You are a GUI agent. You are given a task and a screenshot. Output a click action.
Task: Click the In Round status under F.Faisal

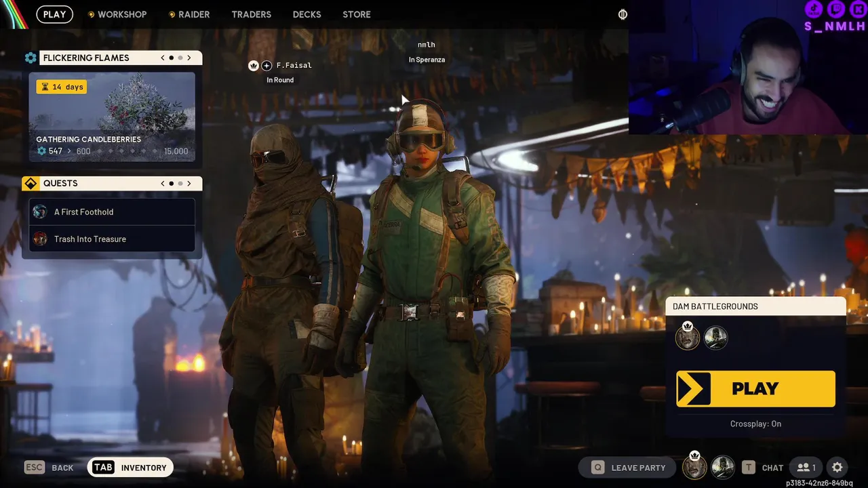pyautogui.click(x=280, y=80)
